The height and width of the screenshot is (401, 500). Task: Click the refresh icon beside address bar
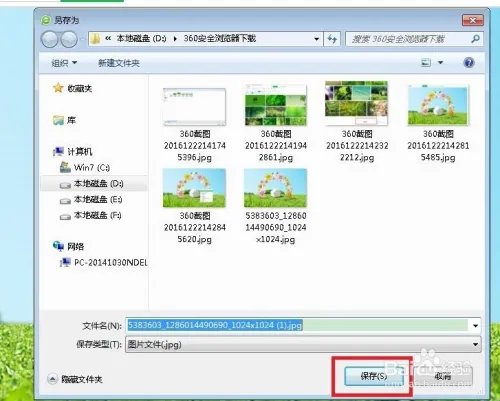tap(332, 39)
